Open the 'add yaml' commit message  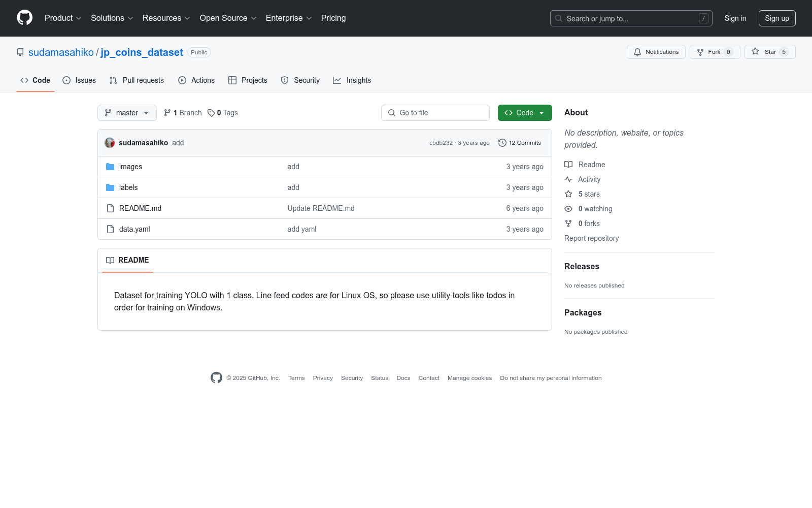302,229
